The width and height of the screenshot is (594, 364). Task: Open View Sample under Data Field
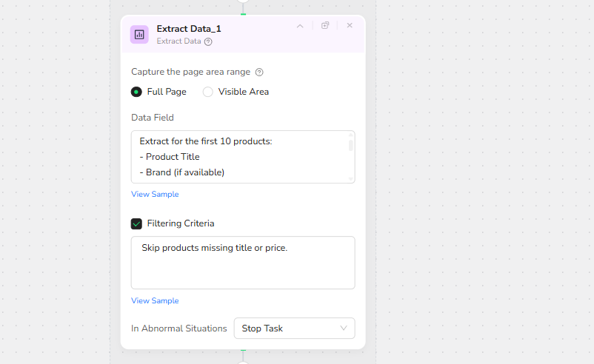pos(155,194)
